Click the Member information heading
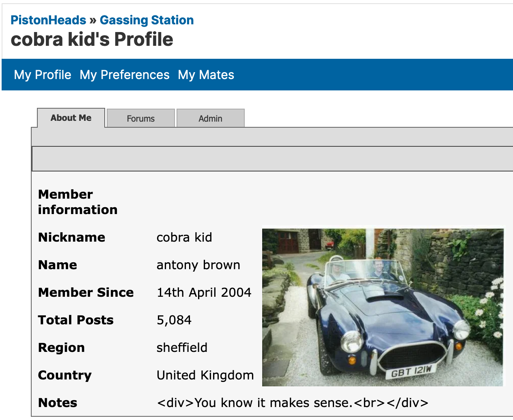Image resolution: width=513 pixels, height=420 pixels. click(78, 202)
